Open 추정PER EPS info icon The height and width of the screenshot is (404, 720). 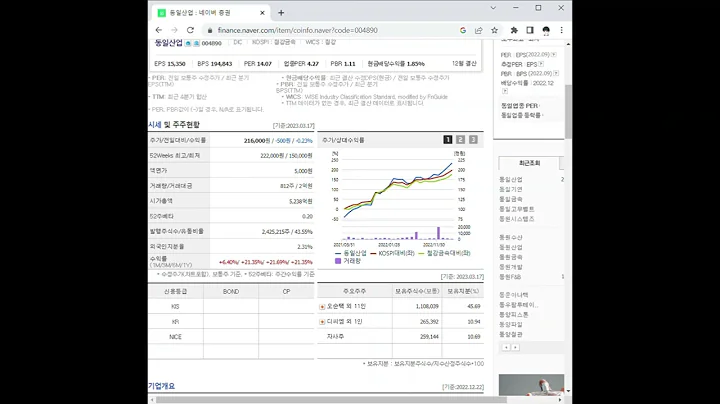click(541, 64)
